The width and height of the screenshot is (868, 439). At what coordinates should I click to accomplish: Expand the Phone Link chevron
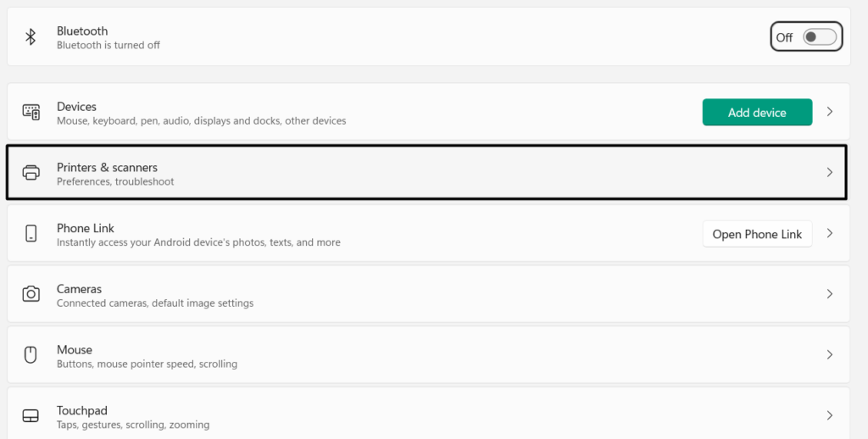pos(830,234)
